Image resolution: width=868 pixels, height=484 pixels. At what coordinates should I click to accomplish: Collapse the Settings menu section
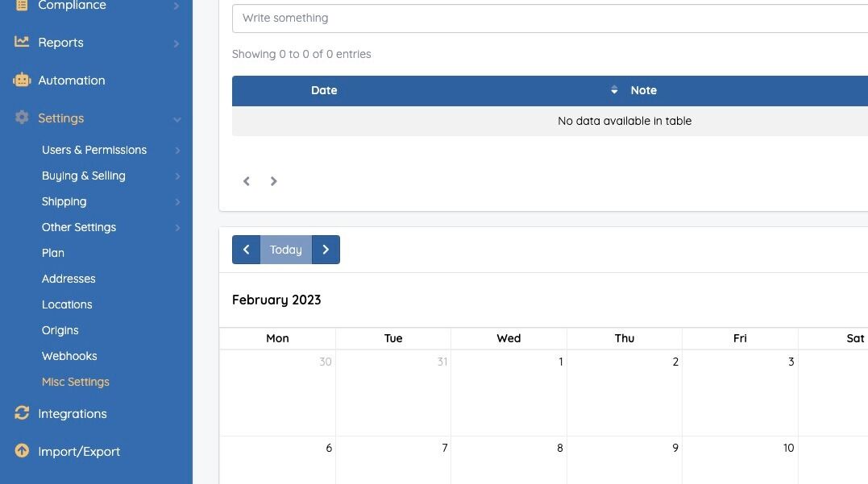coord(177,119)
